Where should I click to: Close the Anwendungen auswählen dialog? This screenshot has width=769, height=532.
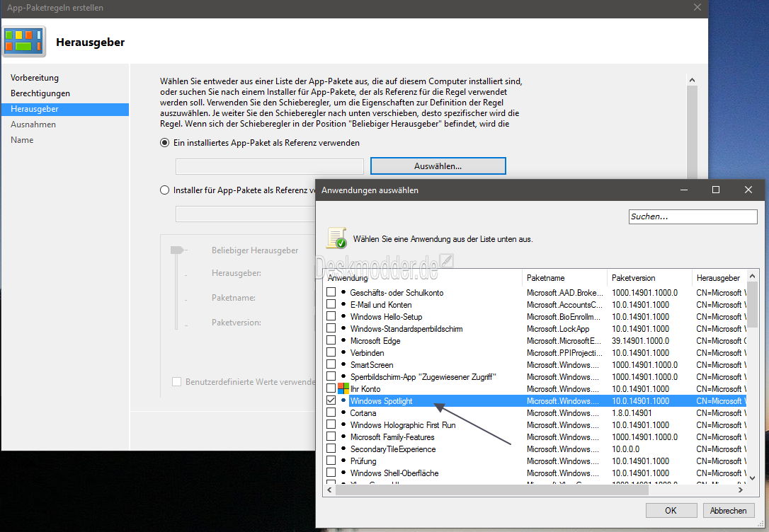click(x=748, y=190)
